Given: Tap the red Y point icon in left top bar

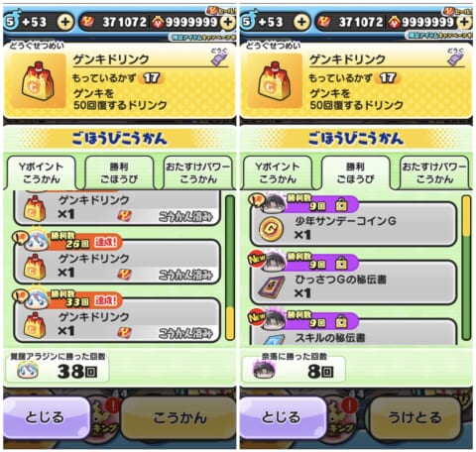Looking at the screenshot, I should click(x=87, y=22).
